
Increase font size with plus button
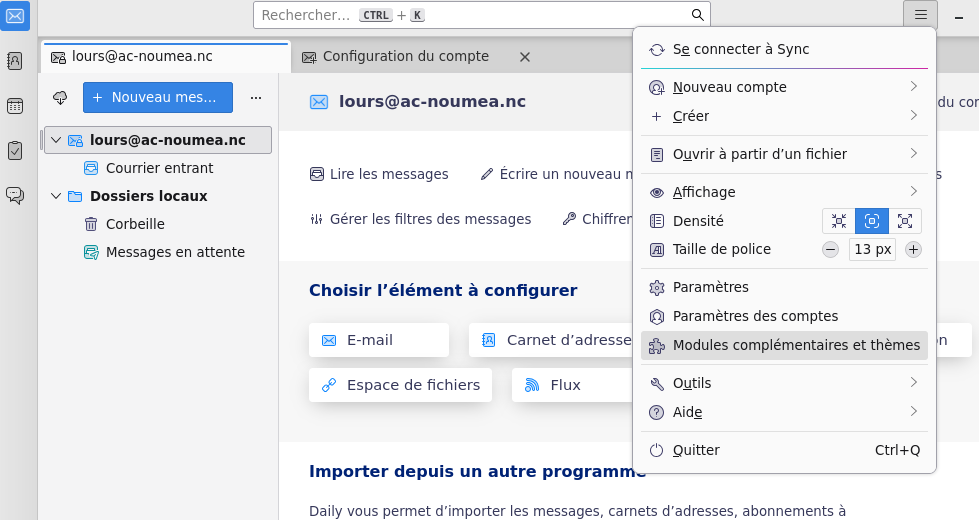point(913,250)
